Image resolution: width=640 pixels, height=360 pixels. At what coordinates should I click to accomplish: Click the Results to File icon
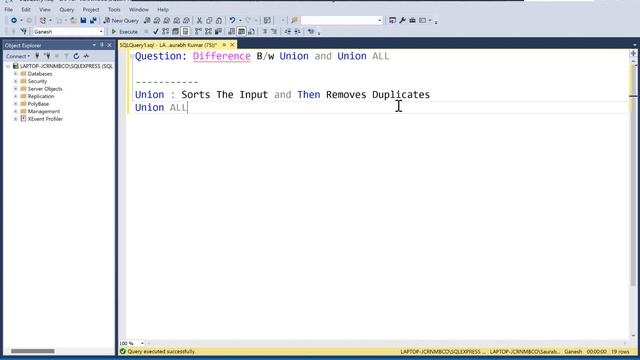click(x=251, y=31)
